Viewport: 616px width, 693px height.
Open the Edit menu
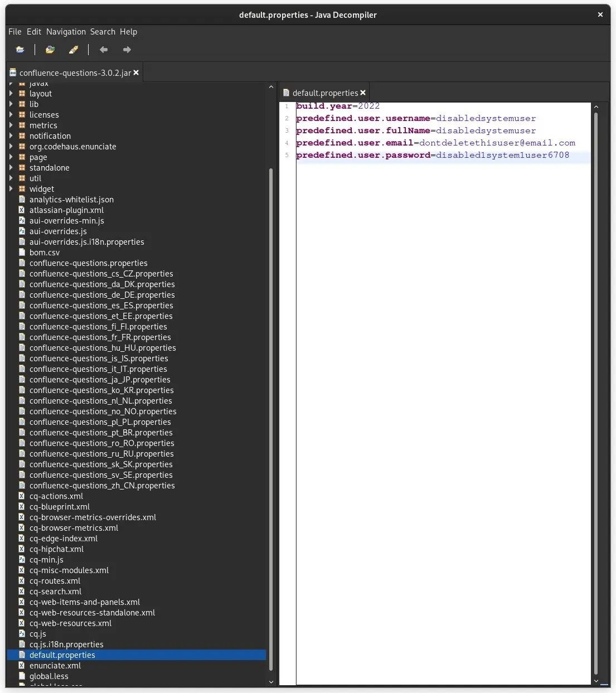click(34, 32)
